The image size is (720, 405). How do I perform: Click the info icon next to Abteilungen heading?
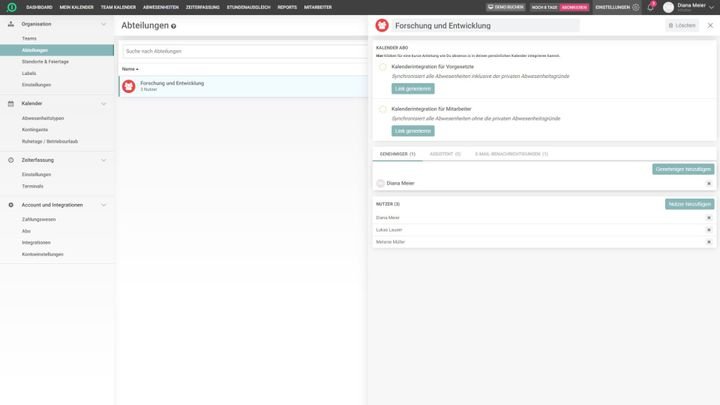(174, 26)
